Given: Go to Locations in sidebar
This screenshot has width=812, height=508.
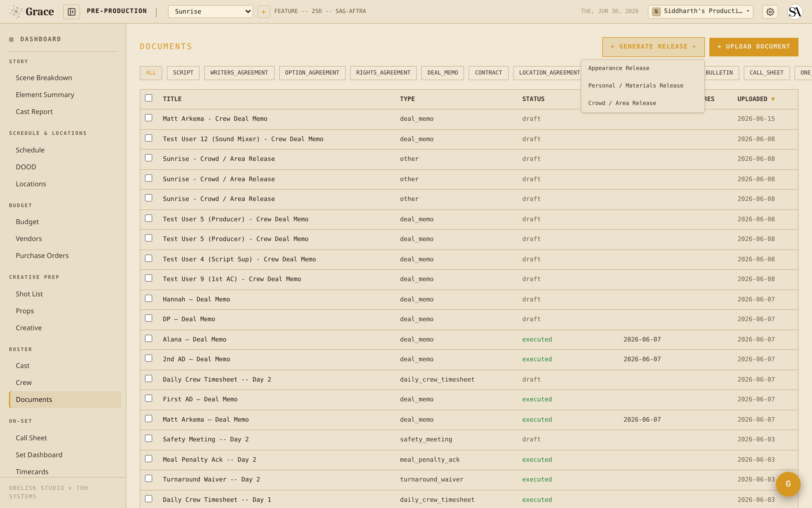Looking at the screenshot, I should [x=31, y=184].
